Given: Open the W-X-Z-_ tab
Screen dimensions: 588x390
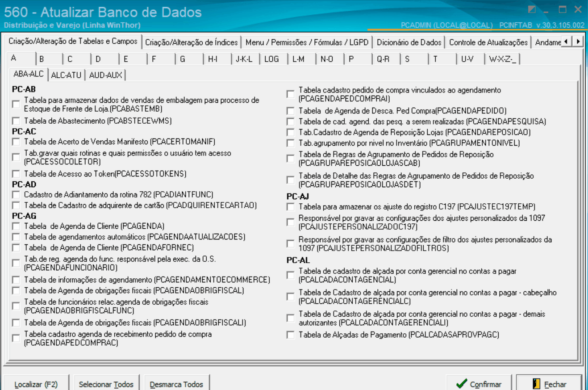Looking at the screenshot, I should (x=504, y=59).
